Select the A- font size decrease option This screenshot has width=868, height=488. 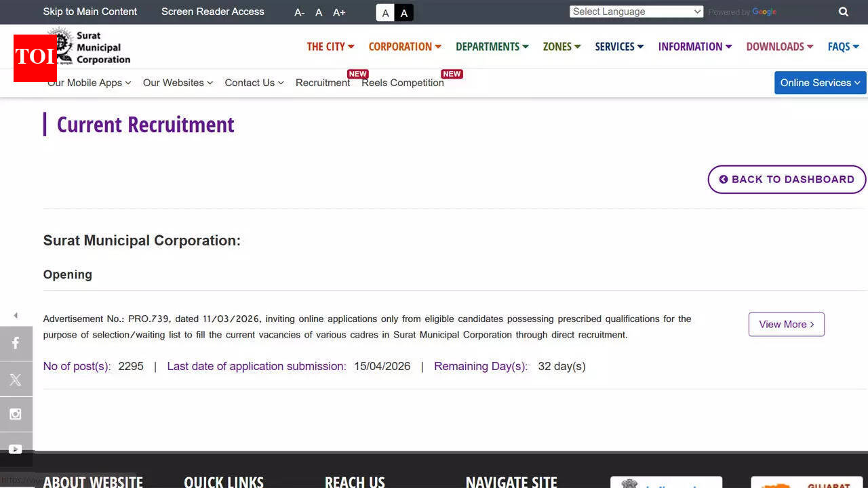298,12
